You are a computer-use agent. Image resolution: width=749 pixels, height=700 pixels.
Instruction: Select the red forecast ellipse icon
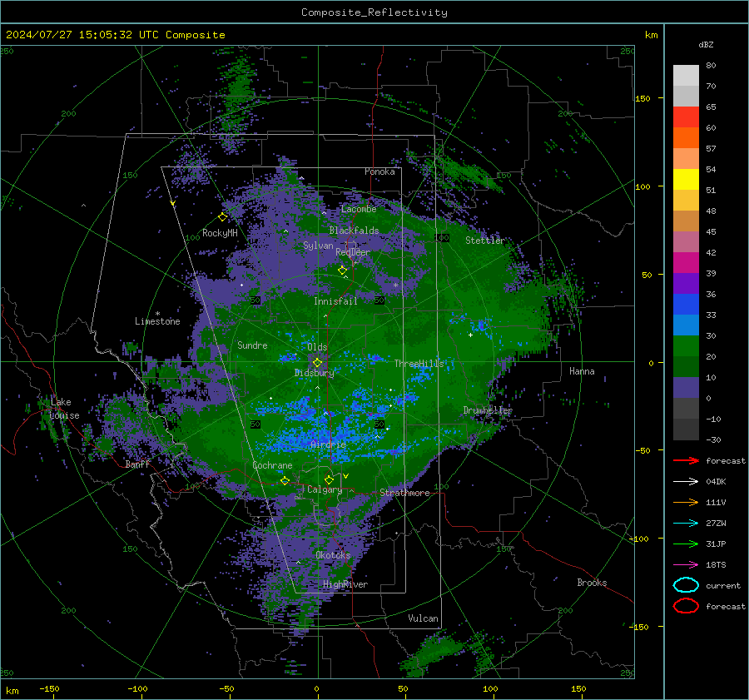[x=686, y=606]
